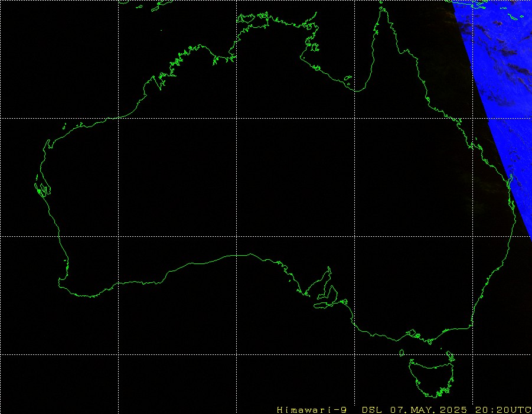Click the Himawari-9 satellite name label
The width and height of the screenshot is (532, 414).
[x=311, y=410]
